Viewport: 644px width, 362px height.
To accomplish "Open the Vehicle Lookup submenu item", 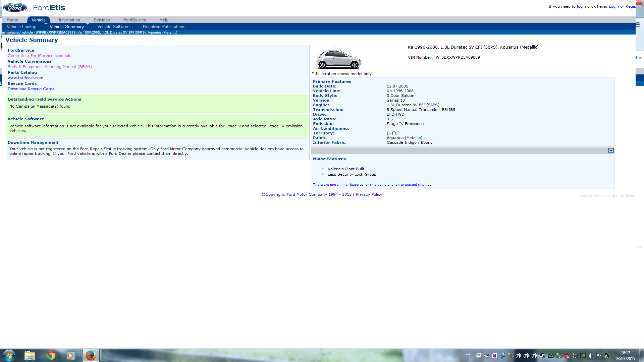I will (x=21, y=26).
